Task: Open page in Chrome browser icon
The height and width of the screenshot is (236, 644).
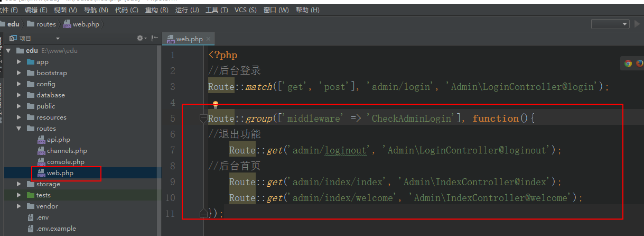Action: (628, 63)
